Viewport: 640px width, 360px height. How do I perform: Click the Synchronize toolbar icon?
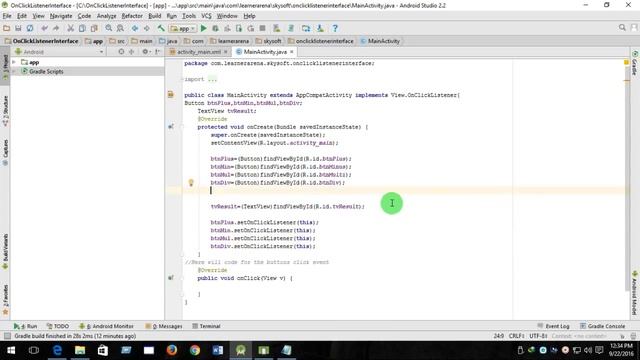(30, 28)
